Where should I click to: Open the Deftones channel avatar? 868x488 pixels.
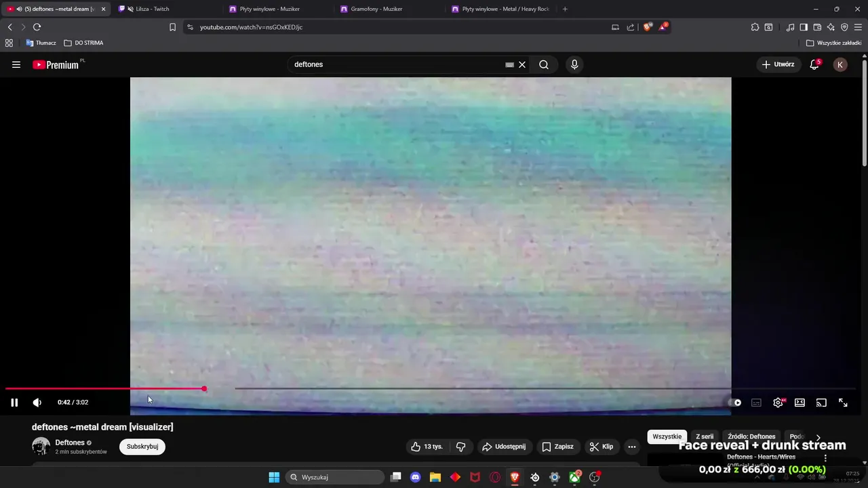click(x=41, y=446)
